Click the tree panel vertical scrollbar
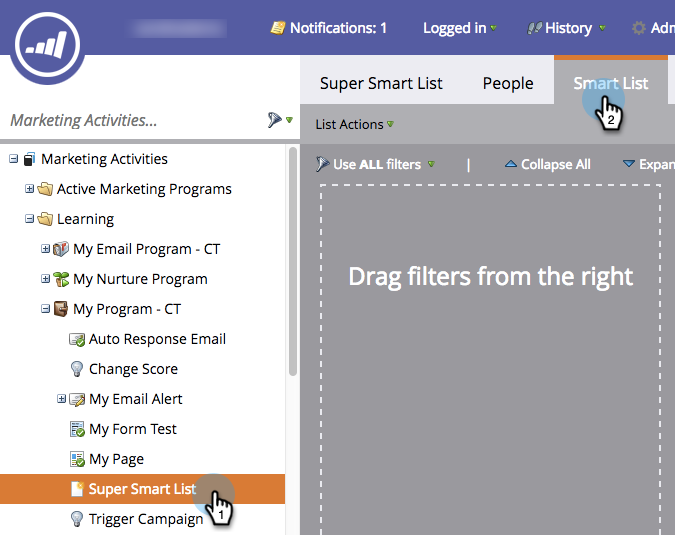This screenshot has width=675, height=535. tap(293, 261)
